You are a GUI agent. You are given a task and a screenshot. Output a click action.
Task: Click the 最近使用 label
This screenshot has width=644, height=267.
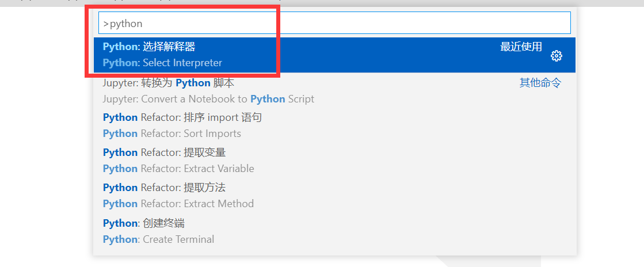(x=521, y=47)
